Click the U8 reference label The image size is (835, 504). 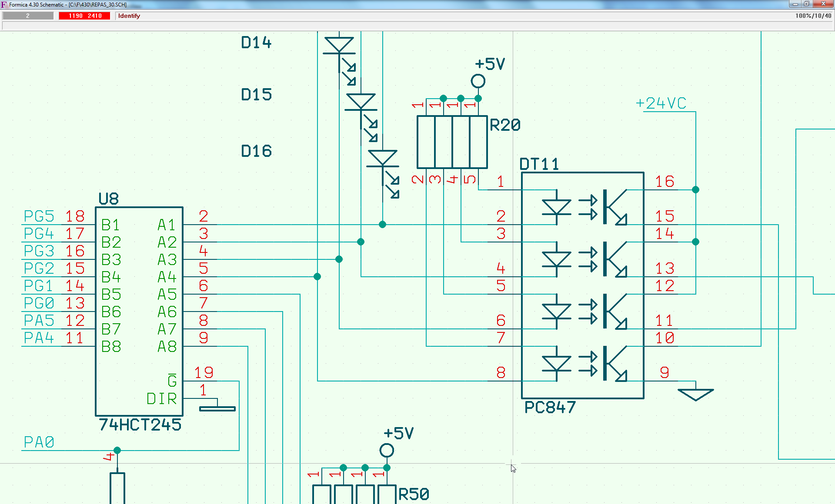pyautogui.click(x=109, y=199)
